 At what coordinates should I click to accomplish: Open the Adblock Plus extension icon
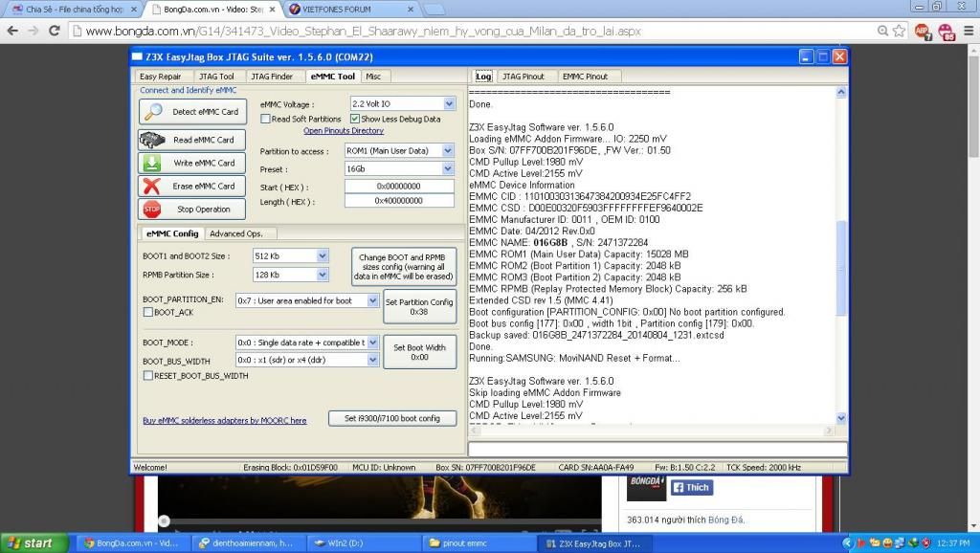pyautogui.click(x=923, y=32)
